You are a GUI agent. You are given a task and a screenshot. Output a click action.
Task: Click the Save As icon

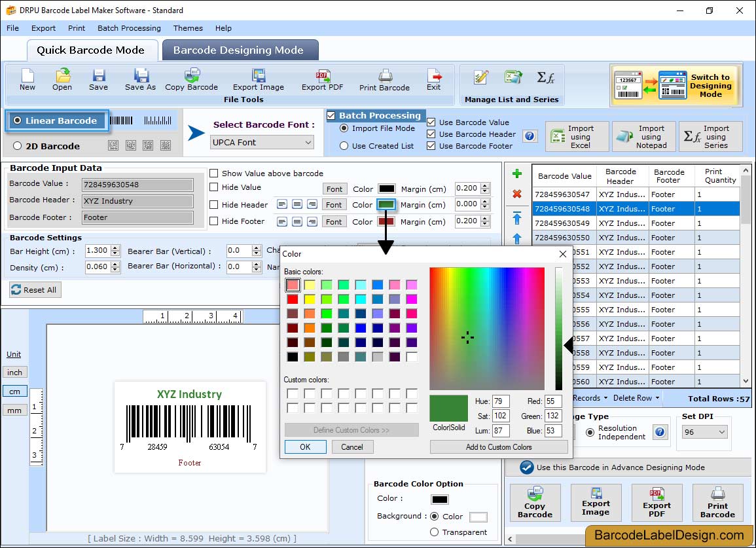140,80
